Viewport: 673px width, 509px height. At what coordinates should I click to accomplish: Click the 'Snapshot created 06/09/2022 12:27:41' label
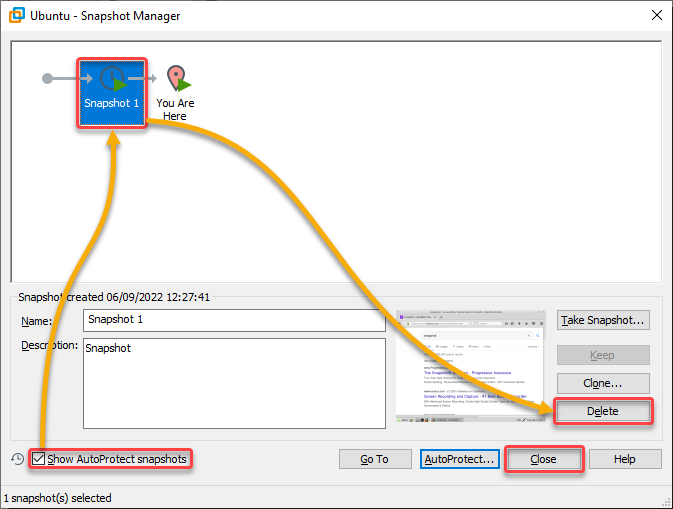(114, 297)
